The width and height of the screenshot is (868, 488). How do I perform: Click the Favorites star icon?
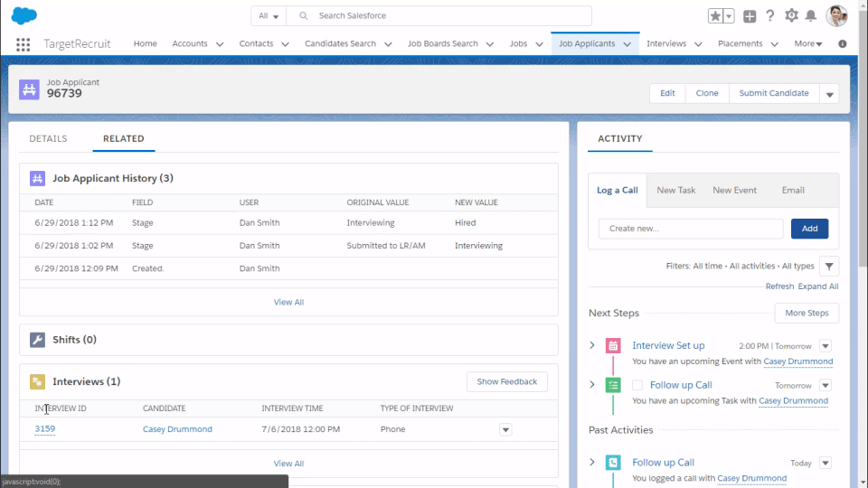point(714,16)
